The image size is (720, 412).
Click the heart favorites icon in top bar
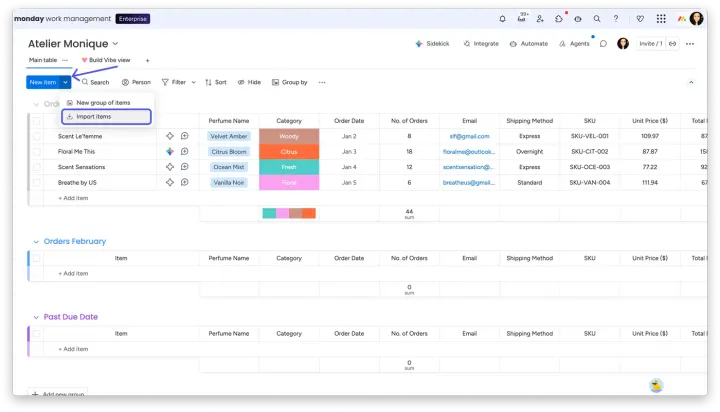coord(640,19)
